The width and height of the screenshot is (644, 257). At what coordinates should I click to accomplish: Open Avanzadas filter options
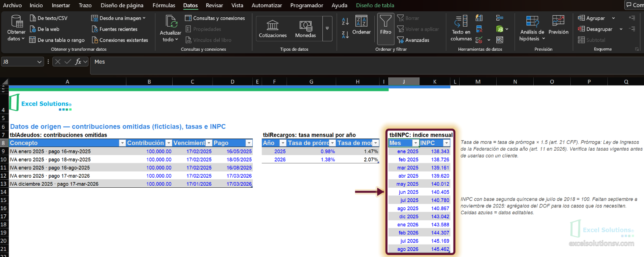[413, 40]
